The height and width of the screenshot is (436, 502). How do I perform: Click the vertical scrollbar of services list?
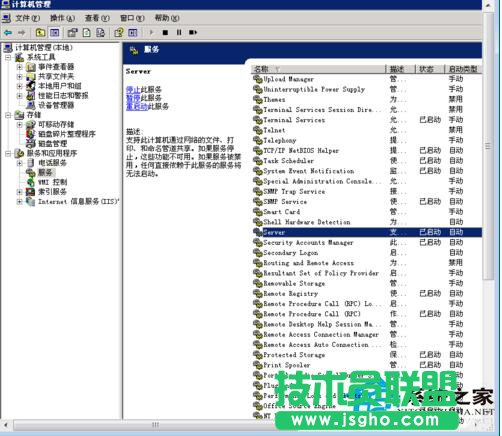pyautogui.click(x=489, y=147)
